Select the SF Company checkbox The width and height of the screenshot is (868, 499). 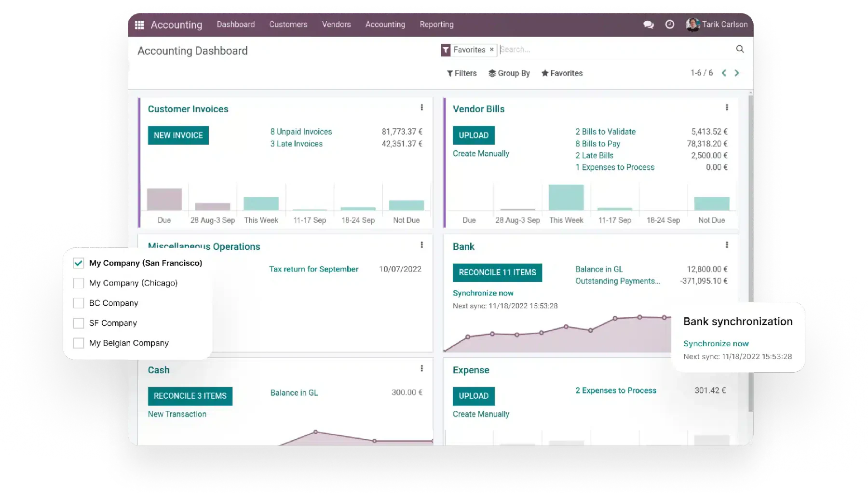point(79,323)
